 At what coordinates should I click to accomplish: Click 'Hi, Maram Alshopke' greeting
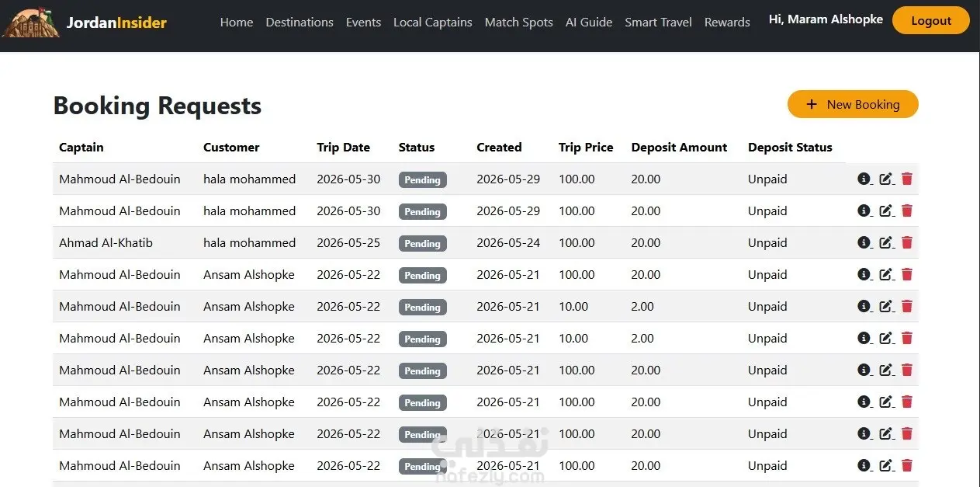[826, 19]
